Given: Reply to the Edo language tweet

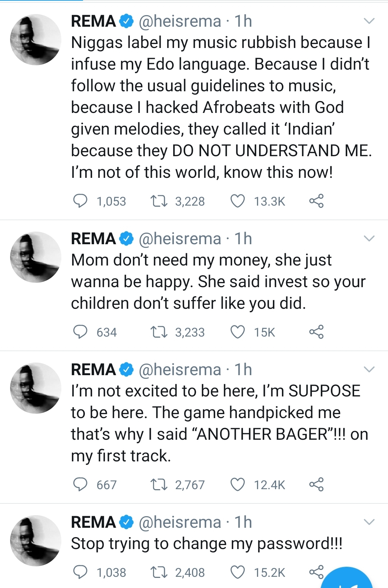Looking at the screenshot, I should point(80,201).
